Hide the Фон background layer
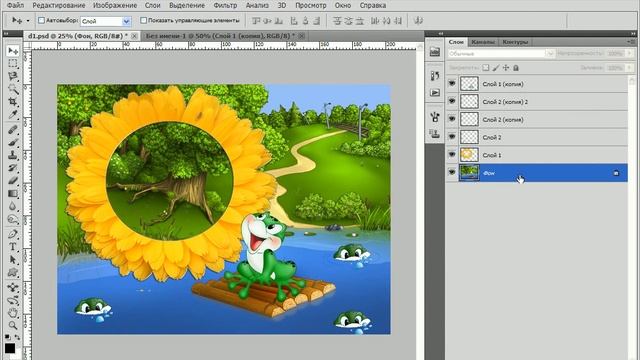 [452, 173]
